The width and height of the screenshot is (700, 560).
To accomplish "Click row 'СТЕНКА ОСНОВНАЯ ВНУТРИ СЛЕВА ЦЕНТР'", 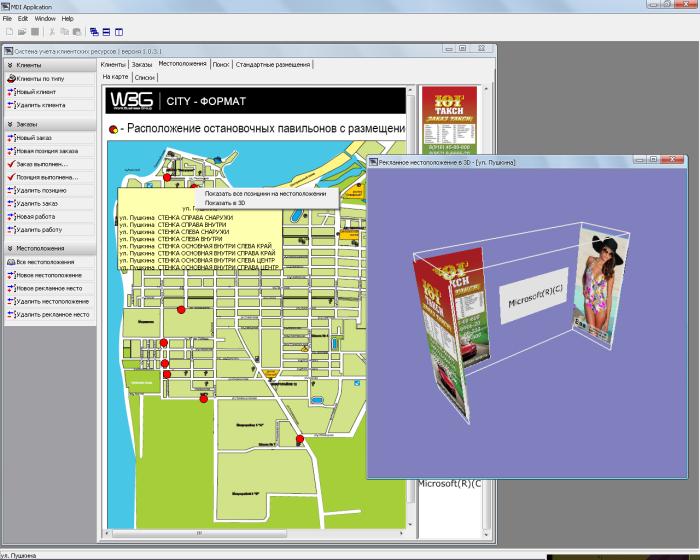I will pos(197,260).
